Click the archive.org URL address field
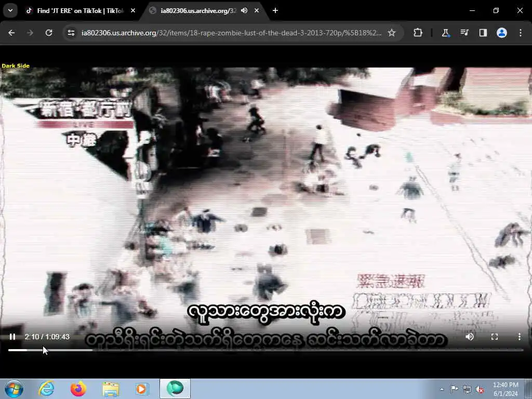532x399 pixels. point(231,33)
